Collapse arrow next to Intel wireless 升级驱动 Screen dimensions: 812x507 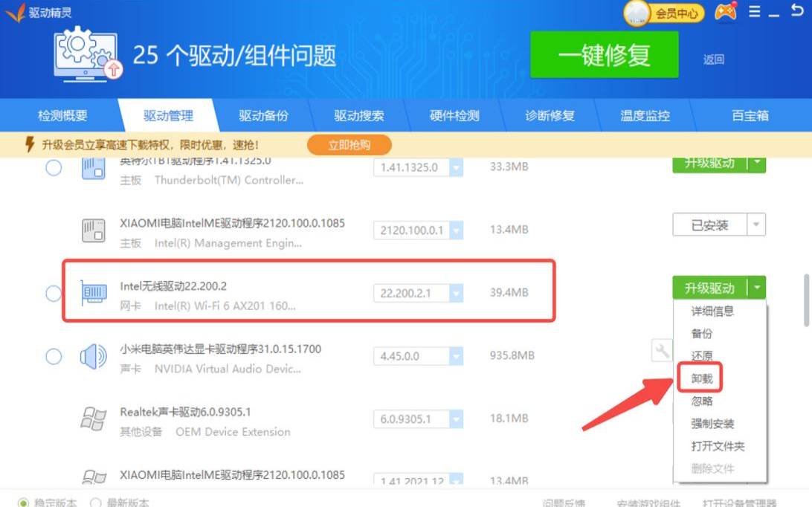tap(756, 288)
